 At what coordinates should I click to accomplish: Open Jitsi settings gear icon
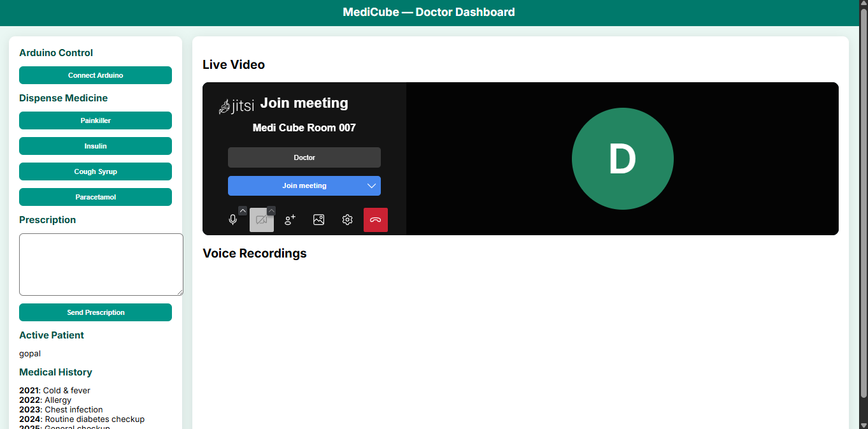click(347, 220)
